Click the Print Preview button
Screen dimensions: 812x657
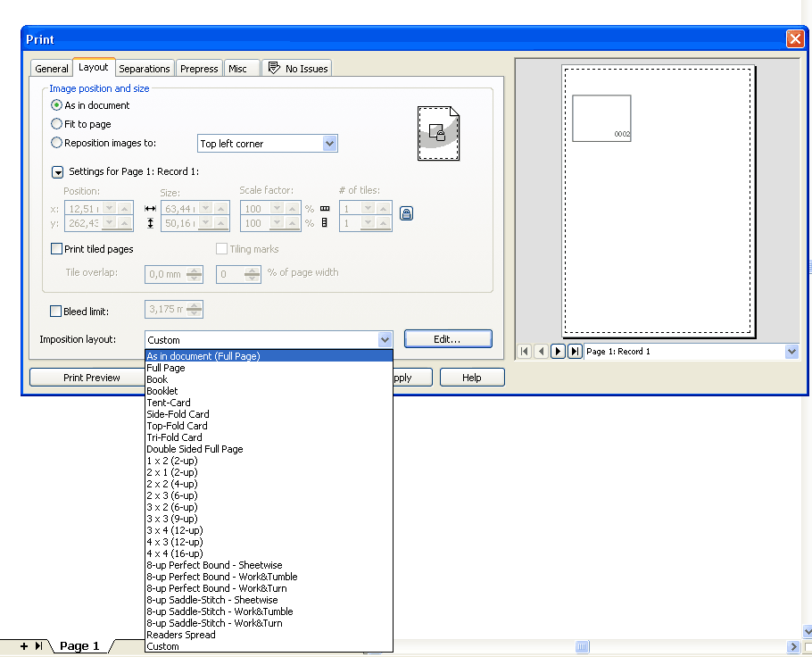click(87, 378)
